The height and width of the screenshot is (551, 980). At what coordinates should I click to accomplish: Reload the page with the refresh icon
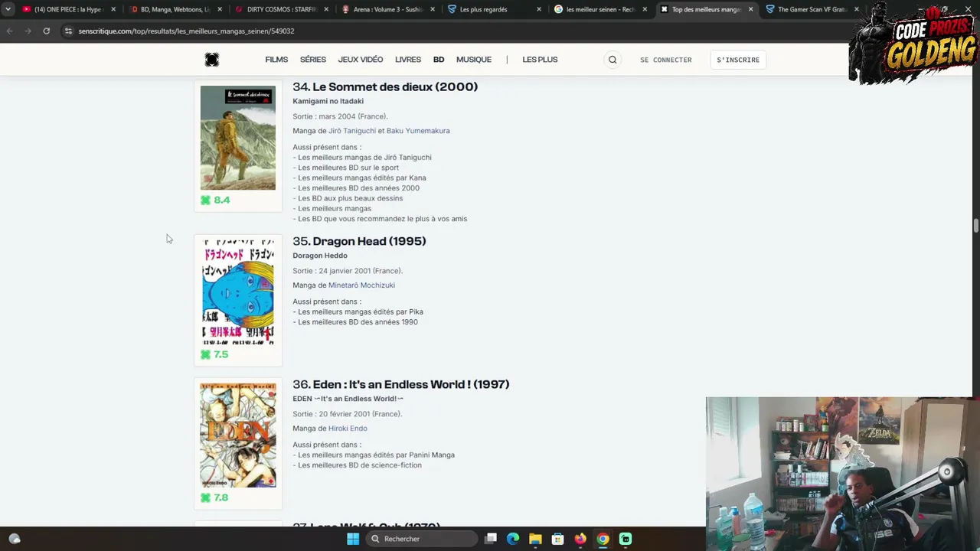(x=46, y=31)
